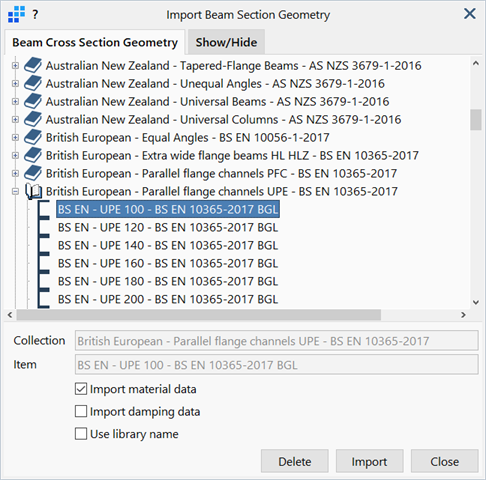Click book icon for Equal Angles BS EN
The height and width of the screenshot is (480, 486).
[x=33, y=137]
